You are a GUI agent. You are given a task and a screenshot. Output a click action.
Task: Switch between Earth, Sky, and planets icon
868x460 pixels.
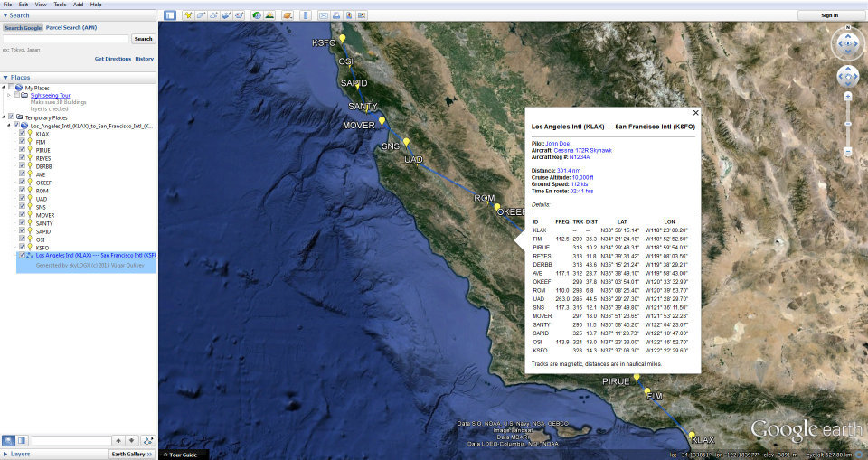[288, 15]
